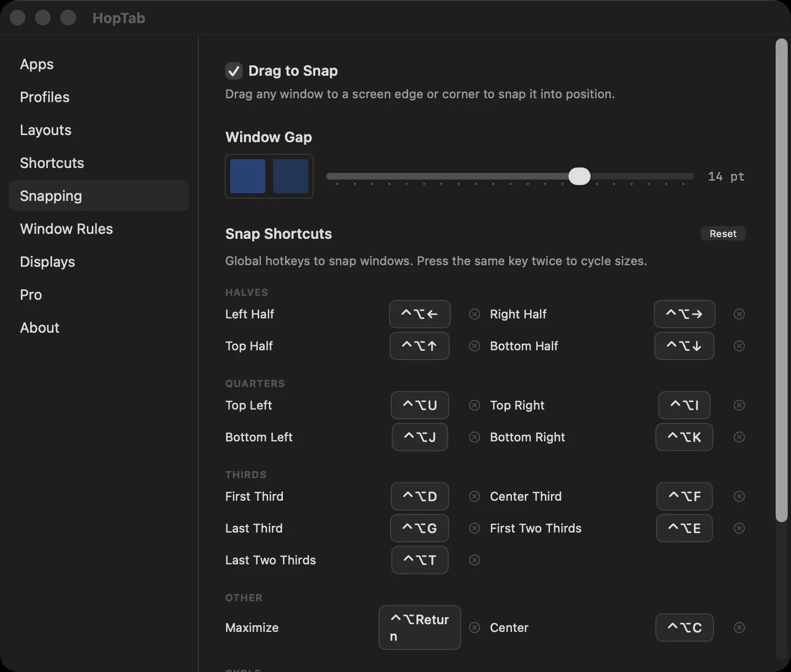
Task: Clear the Maximize shortcut
Action: 475,628
